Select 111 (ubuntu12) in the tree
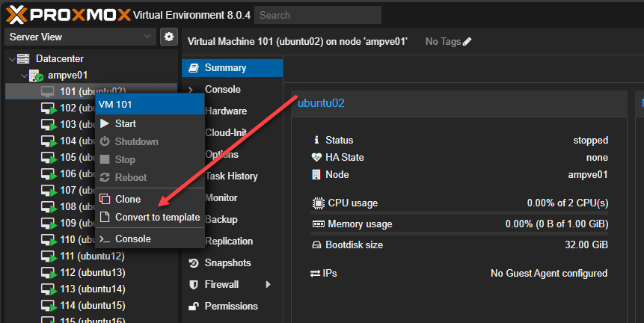The width and height of the screenshot is (644, 323). [x=91, y=256]
